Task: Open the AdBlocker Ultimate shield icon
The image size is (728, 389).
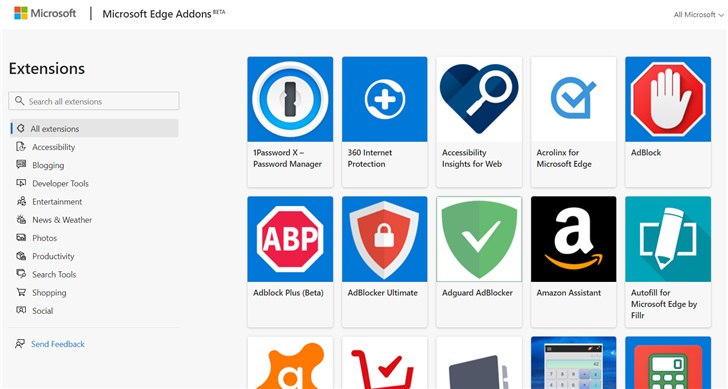Action: 384,239
